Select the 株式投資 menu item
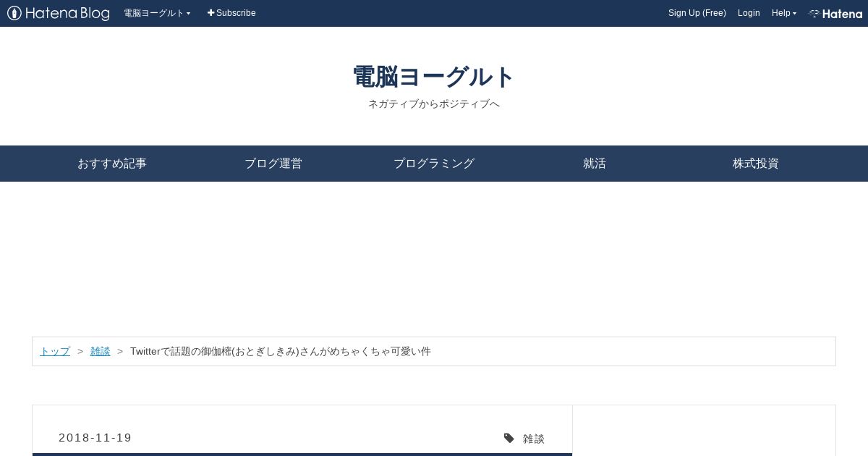 coord(755,164)
